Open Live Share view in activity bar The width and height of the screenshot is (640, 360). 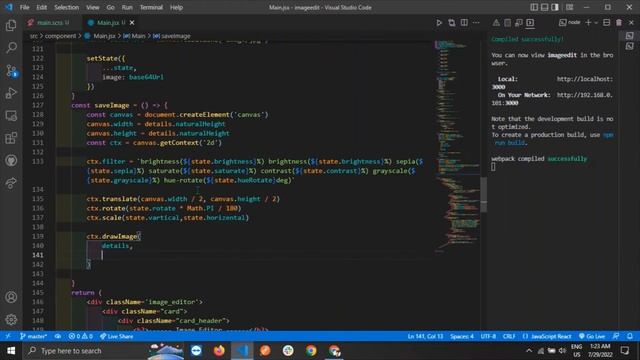(x=11, y=183)
